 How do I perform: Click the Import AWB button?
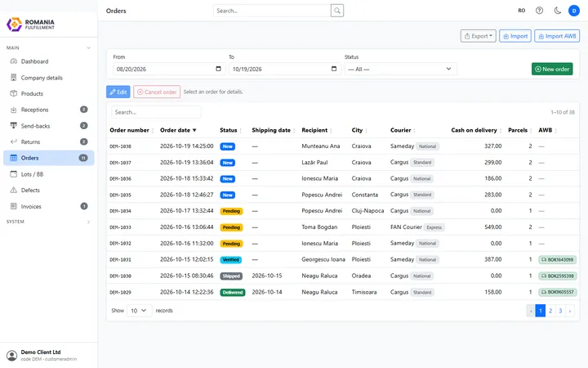(557, 36)
